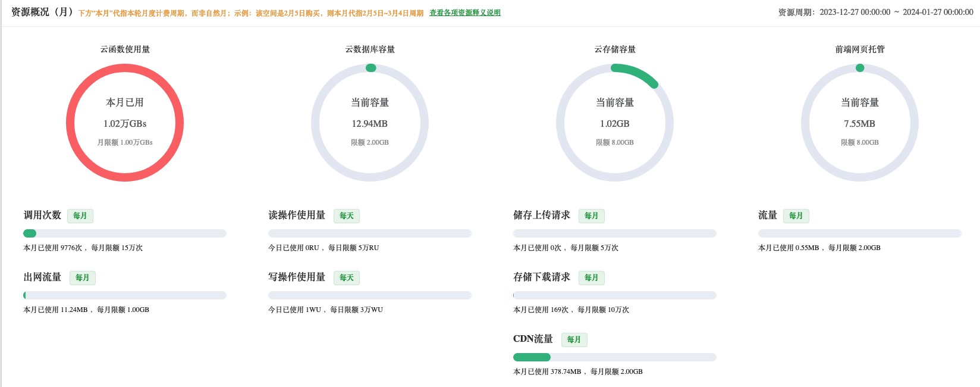The width and height of the screenshot is (980, 387).
Task: Click the 每月 tag beside CDN流量
Action: [x=574, y=339]
